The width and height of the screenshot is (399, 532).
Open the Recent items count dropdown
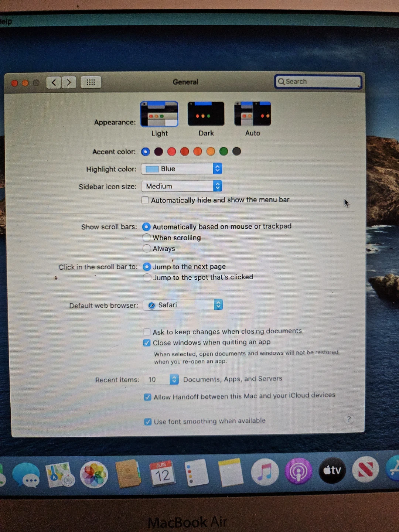pos(161,379)
